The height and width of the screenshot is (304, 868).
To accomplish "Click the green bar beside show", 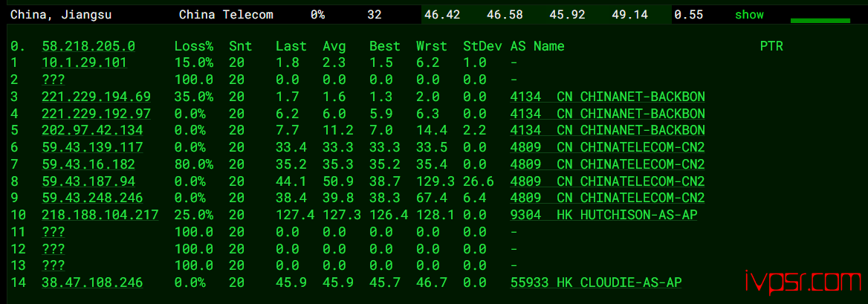I will (x=820, y=20).
